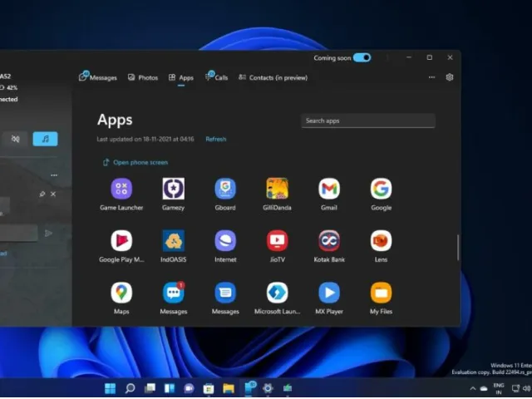Open Microsoft Store from taskbar

tap(209, 388)
